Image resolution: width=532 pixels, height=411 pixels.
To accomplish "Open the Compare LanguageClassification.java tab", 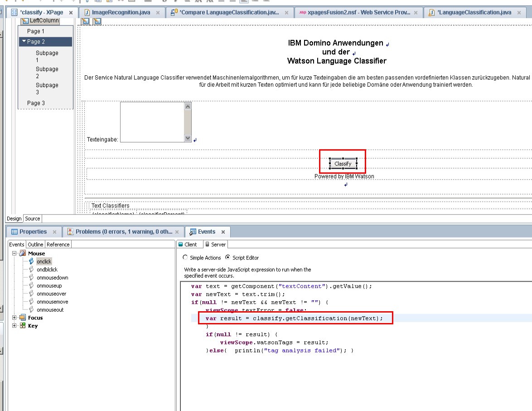I will [229, 13].
